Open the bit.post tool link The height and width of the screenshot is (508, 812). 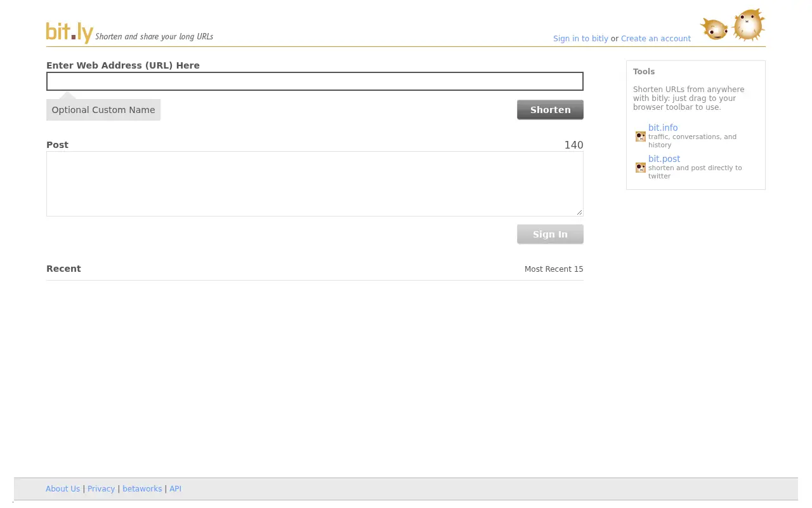pyautogui.click(x=664, y=159)
